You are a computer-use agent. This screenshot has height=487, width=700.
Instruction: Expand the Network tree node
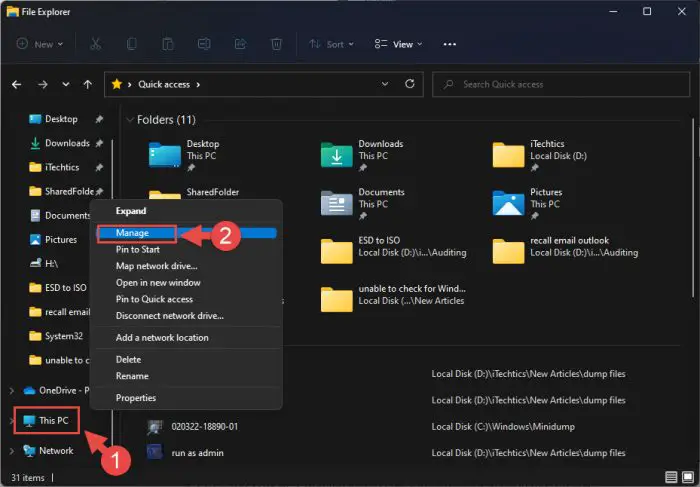[x=11, y=451]
